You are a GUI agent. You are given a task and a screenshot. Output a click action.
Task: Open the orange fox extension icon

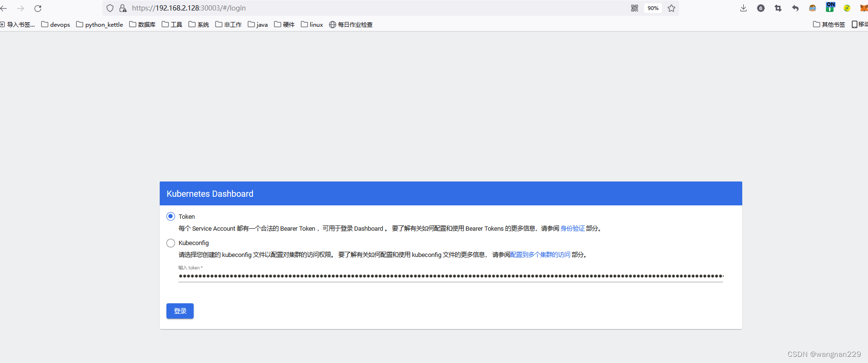pos(864,8)
